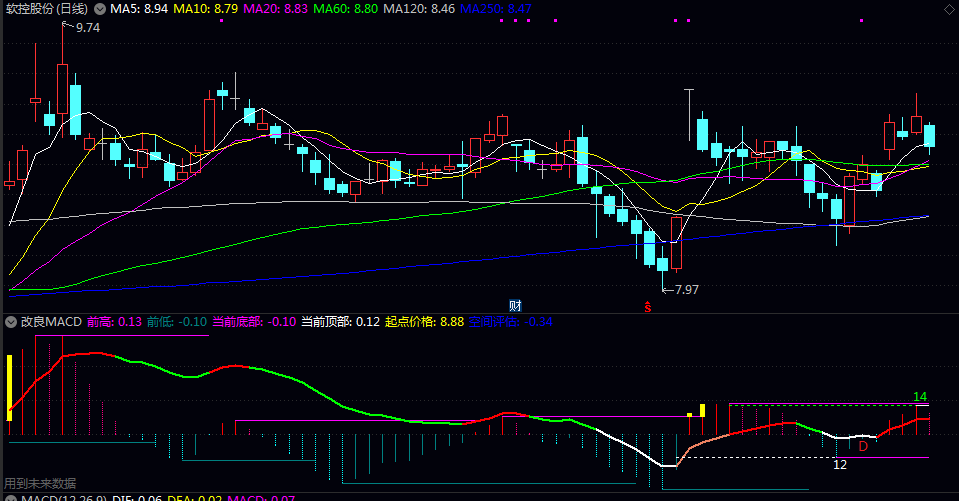Viewport: 959px width, 501px height.
Task: Select the MA60: 8.80 label
Action: [346, 9]
